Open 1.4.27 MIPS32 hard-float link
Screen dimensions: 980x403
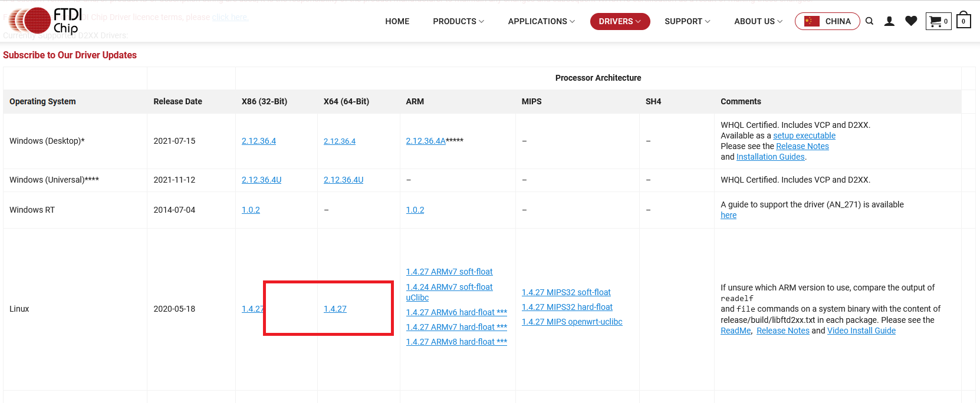coord(567,307)
